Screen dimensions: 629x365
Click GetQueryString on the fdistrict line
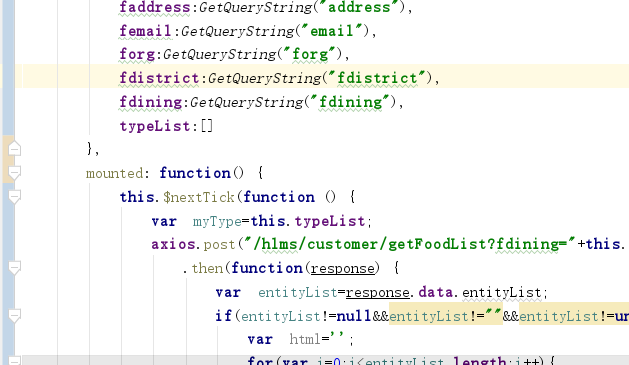265,78
